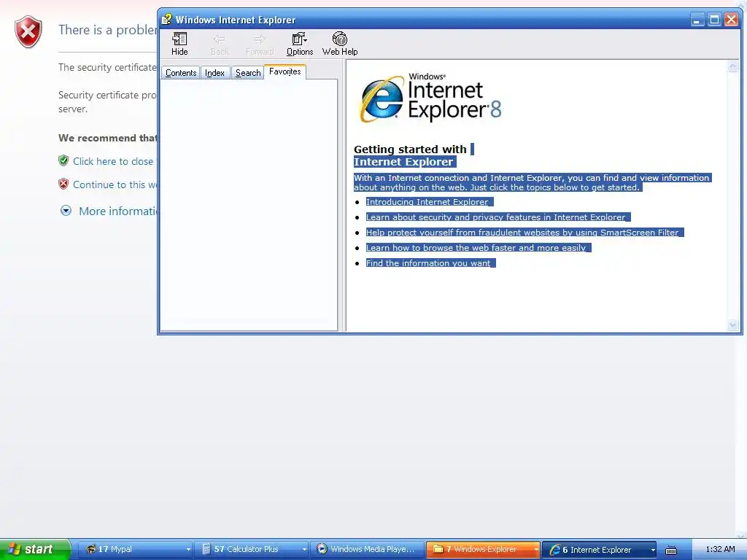Click the Back arrow in help toolbar
747x560 pixels.
click(220, 44)
